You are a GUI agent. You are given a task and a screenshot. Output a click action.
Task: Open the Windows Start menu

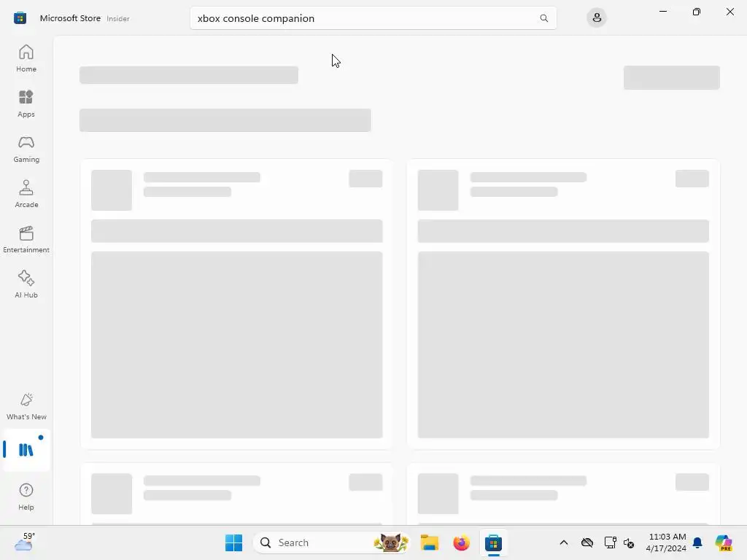(233, 542)
